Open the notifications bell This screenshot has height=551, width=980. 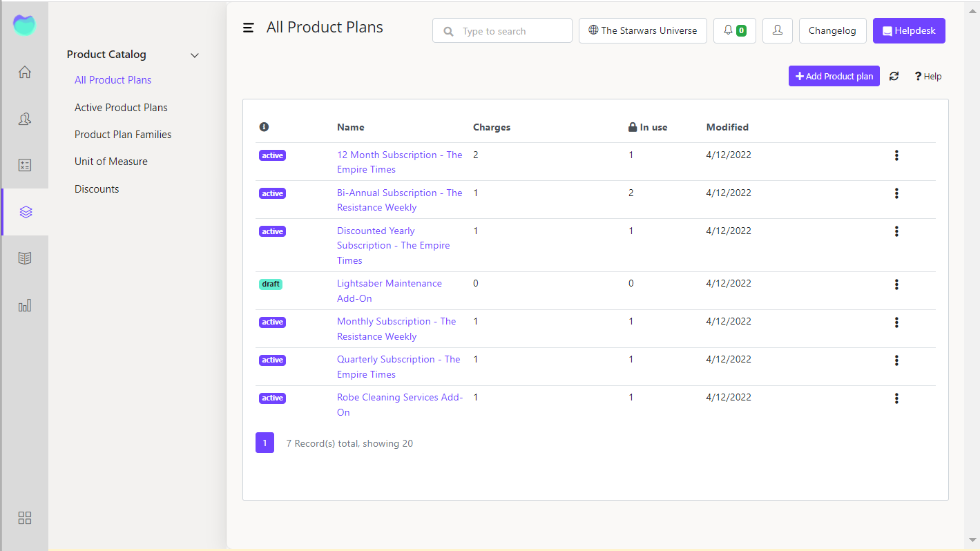[x=734, y=30]
